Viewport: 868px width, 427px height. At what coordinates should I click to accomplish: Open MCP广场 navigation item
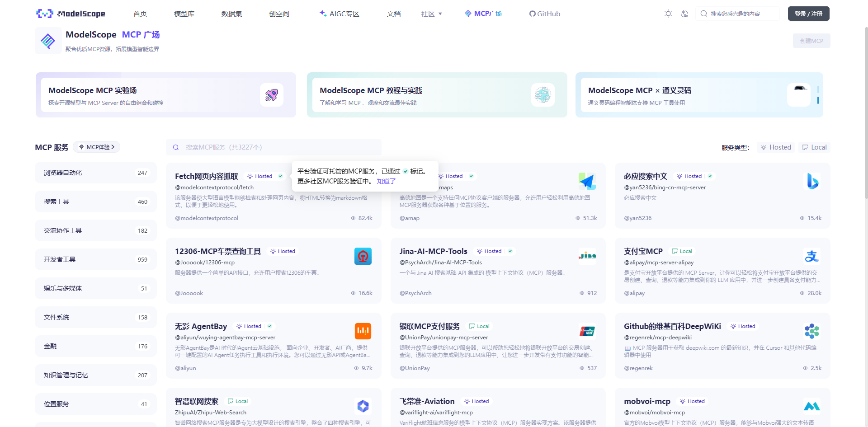click(x=483, y=14)
